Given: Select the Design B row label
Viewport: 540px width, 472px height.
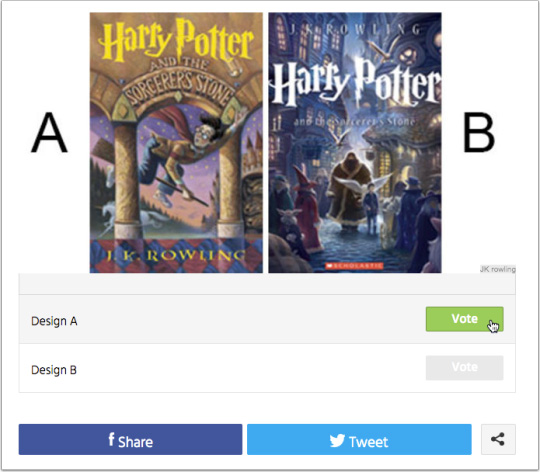Looking at the screenshot, I should (x=54, y=370).
